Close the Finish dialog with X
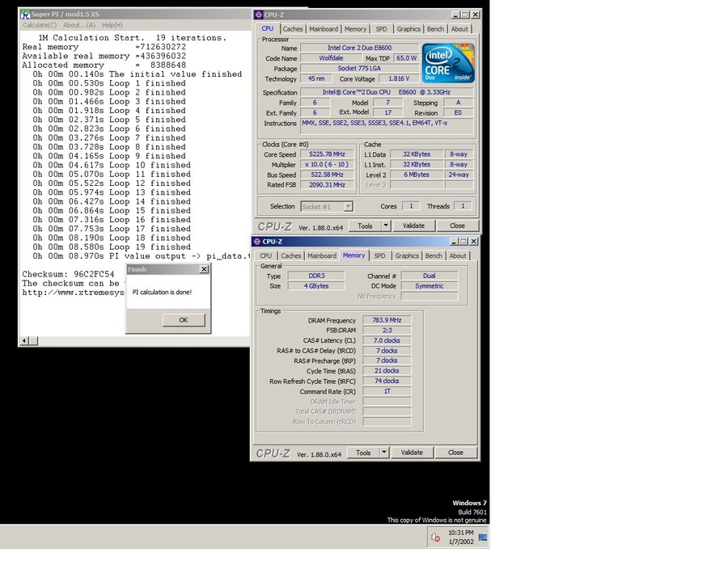 point(204,269)
